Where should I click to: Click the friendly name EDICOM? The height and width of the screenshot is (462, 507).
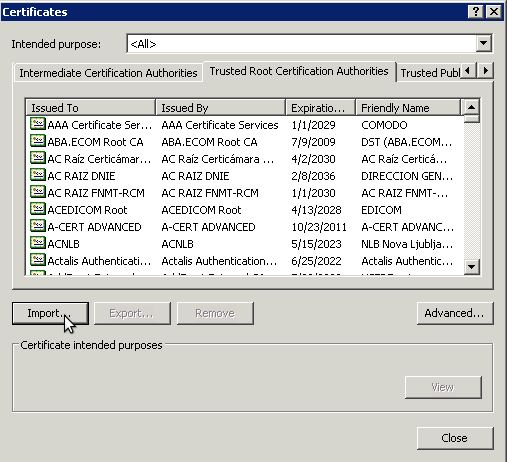tap(381, 210)
